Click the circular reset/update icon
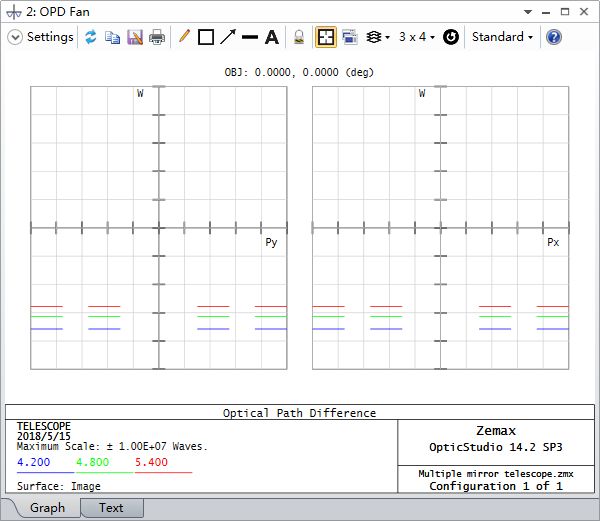Image resolution: width=600 pixels, height=521 pixels. [451, 37]
